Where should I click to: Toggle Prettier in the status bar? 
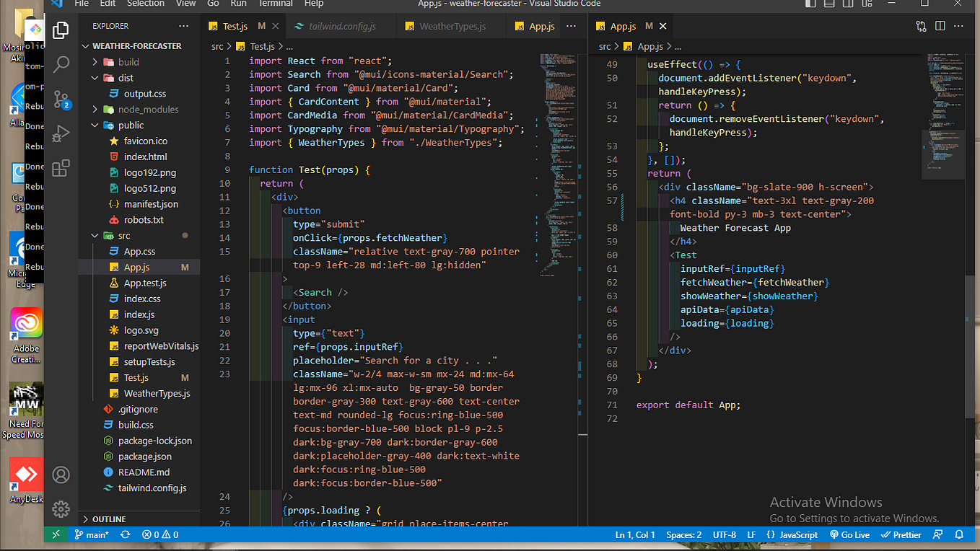pos(901,535)
